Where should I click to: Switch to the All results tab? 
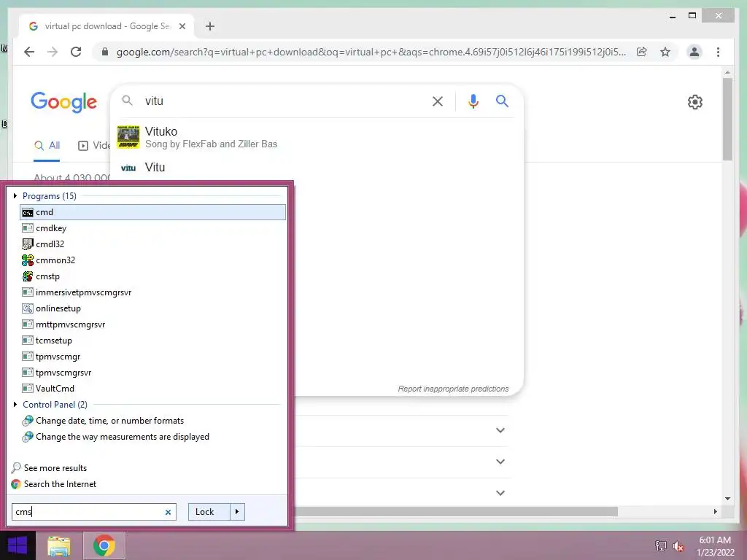47,146
